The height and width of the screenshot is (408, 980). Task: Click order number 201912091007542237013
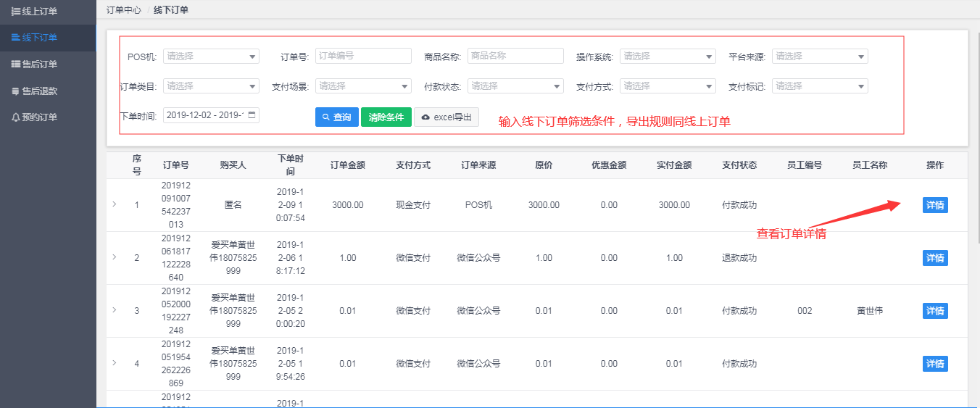(x=176, y=205)
